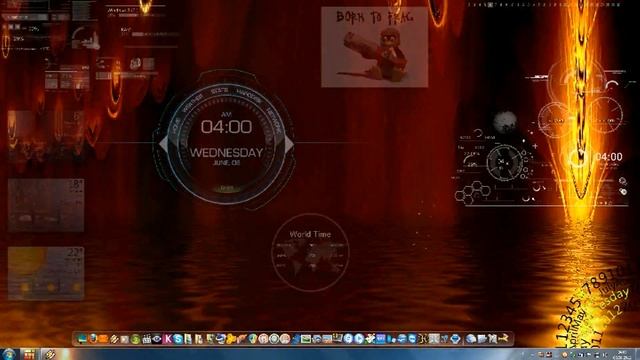Click the green indicator at clock bottom

226,189
